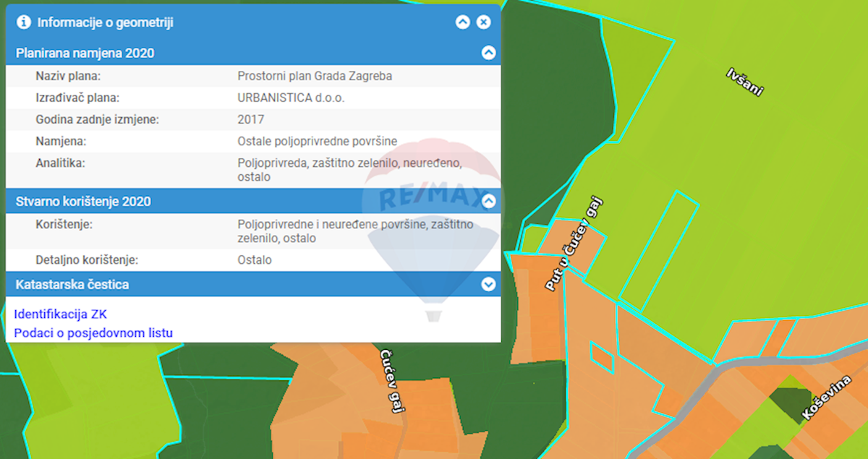Click the Godina zadnje izmjene label

97,119
